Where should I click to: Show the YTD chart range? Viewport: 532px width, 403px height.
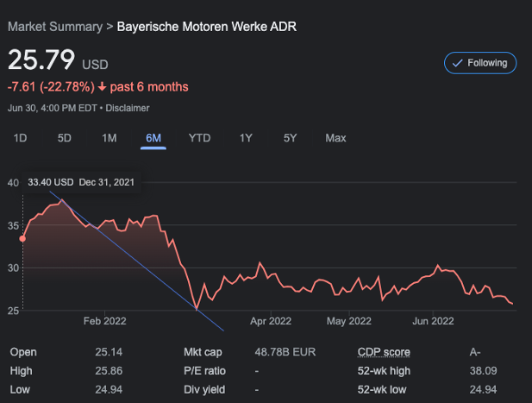(199, 138)
